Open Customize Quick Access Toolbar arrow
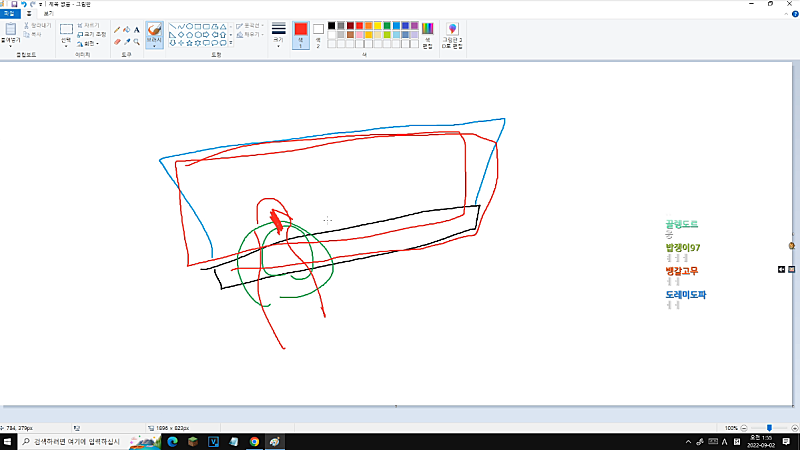This screenshot has width=800, height=450. [x=41, y=4]
